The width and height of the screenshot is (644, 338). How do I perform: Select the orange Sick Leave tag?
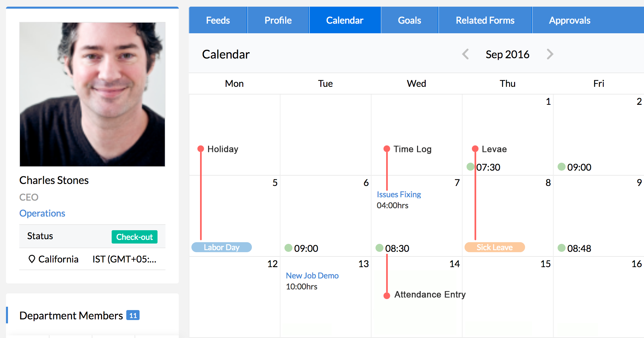pos(494,247)
